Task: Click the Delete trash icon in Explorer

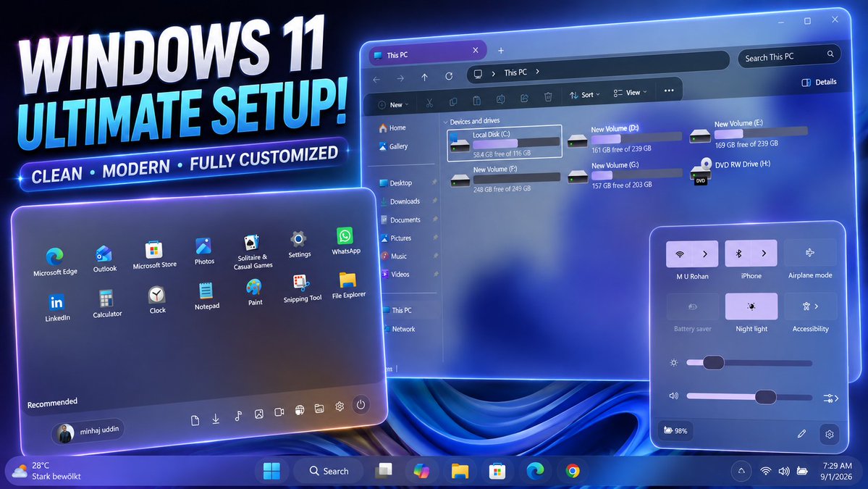Action: click(548, 97)
